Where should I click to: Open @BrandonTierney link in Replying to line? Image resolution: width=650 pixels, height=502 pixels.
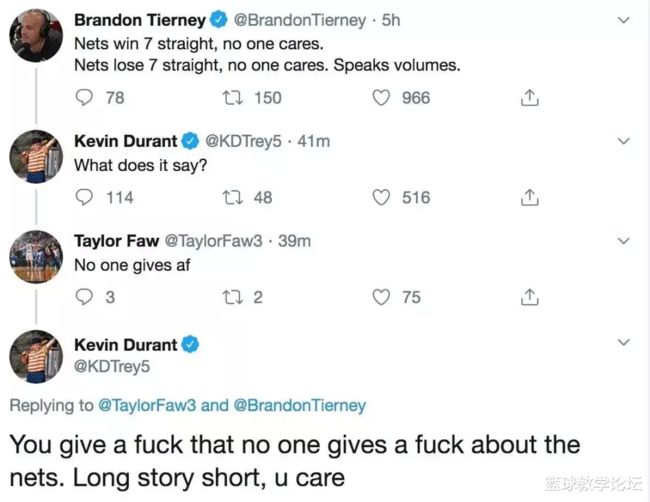click(x=300, y=405)
